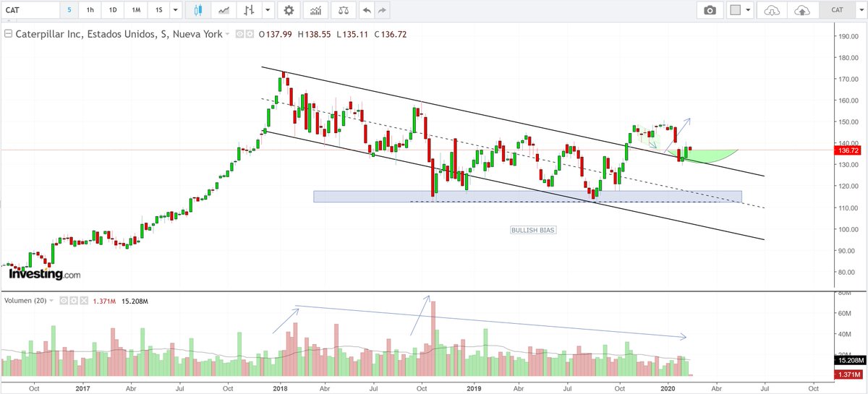Open the Volumen (20) title dropdown
This screenshot has width=868, height=394.
52,299
